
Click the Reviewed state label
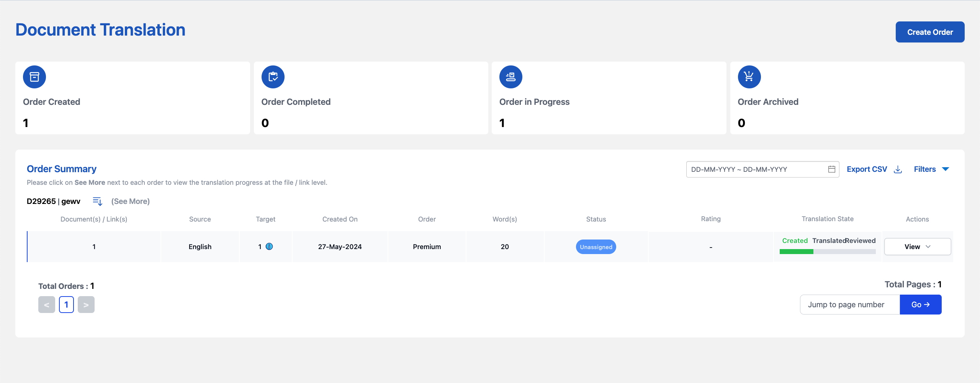tap(861, 241)
